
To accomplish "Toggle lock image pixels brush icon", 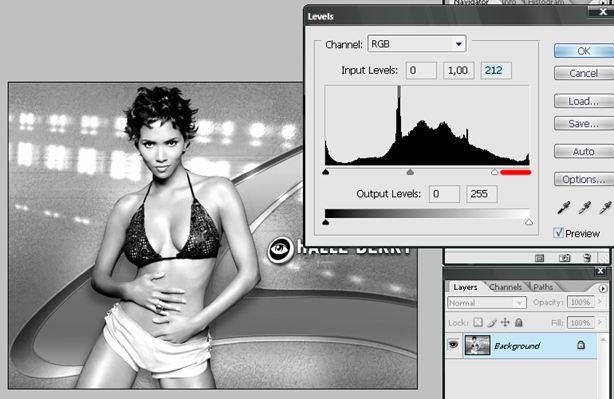I will (492, 322).
